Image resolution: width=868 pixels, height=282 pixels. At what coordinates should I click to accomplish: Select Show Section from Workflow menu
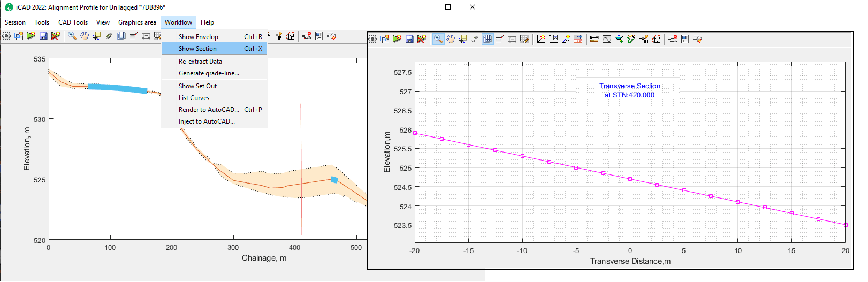point(197,49)
